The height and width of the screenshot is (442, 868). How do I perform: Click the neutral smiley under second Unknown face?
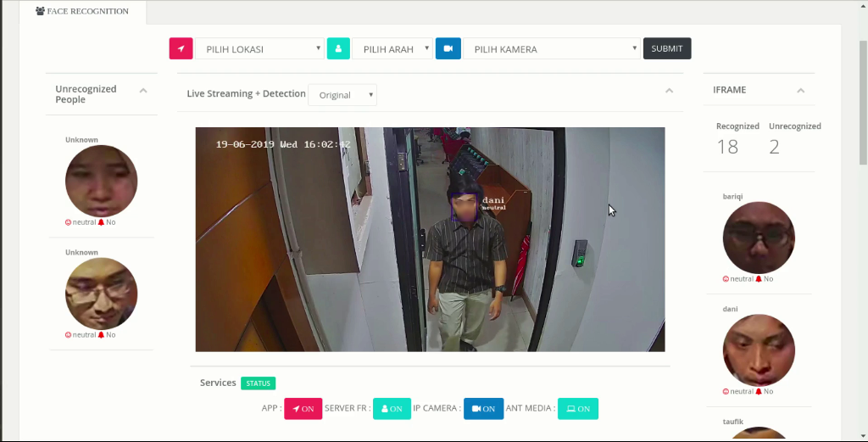pyautogui.click(x=69, y=335)
